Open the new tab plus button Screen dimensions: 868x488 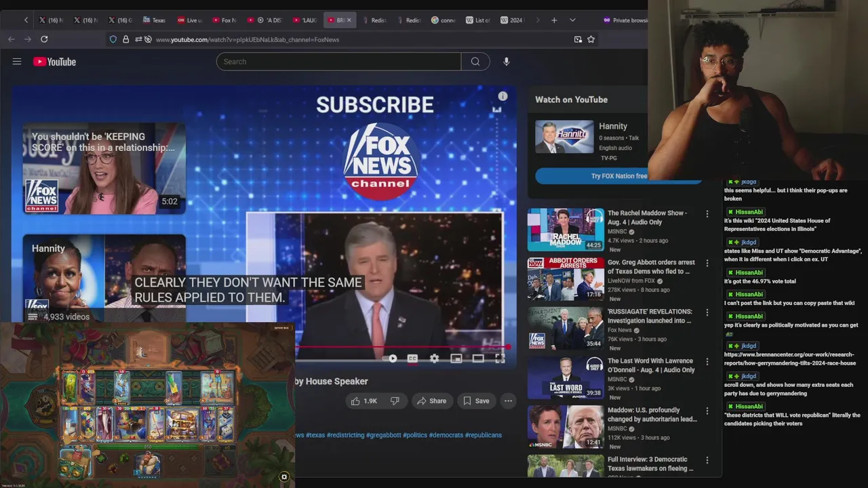554,20
